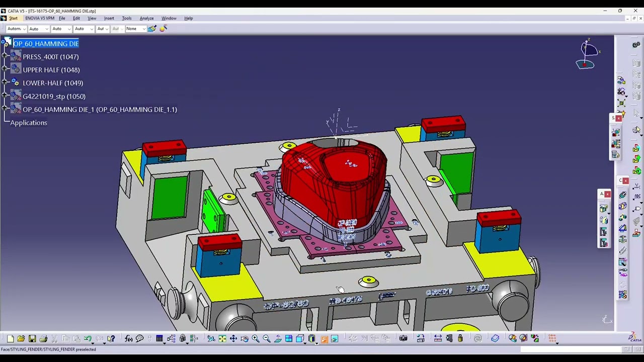Open the dropdown arrow beside the shading icon
Image resolution: width=644 pixels, height=362 pixels.
point(316,342)
